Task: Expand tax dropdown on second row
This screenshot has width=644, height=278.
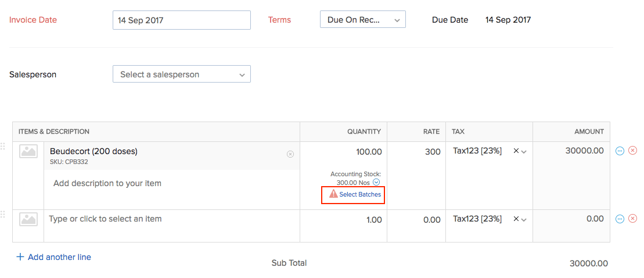Action: point(524,220)
